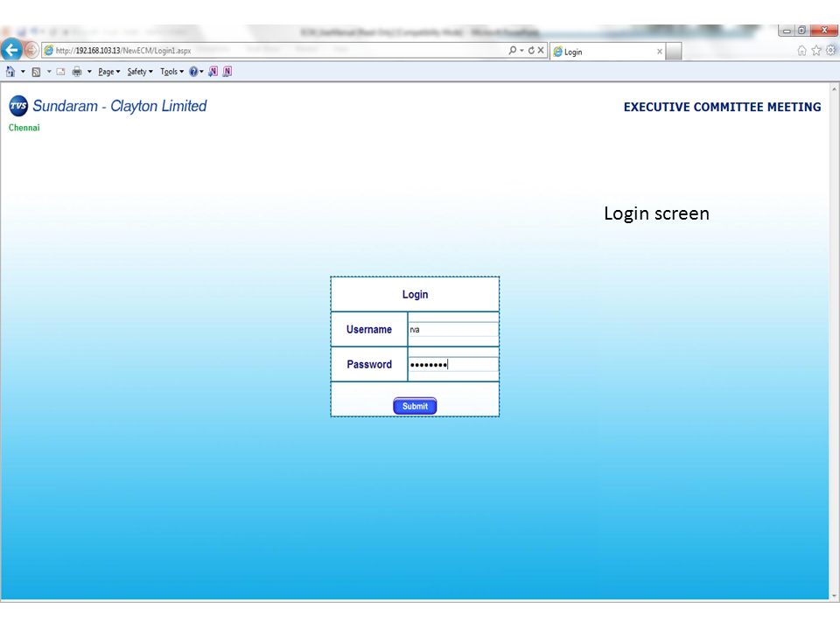The height and width of the screenshot is (630, 840).
Task: Click the Sundaram - Clayton Limited title
Action: (120, 106)
